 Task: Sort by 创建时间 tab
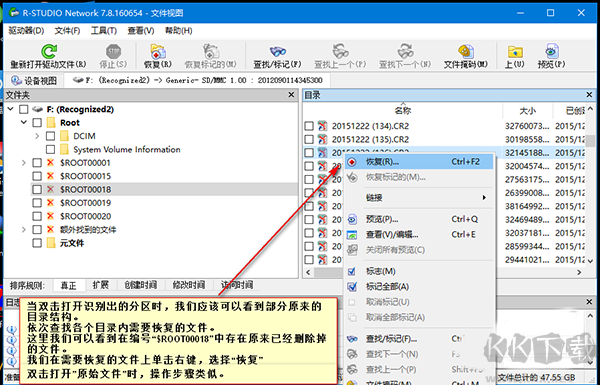[140, 285]
